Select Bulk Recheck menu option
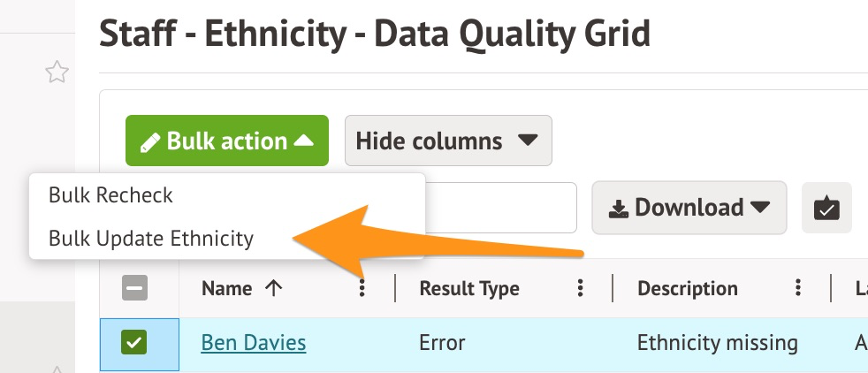Viewport: 868px width, 373px height. [x=110, y=194]
